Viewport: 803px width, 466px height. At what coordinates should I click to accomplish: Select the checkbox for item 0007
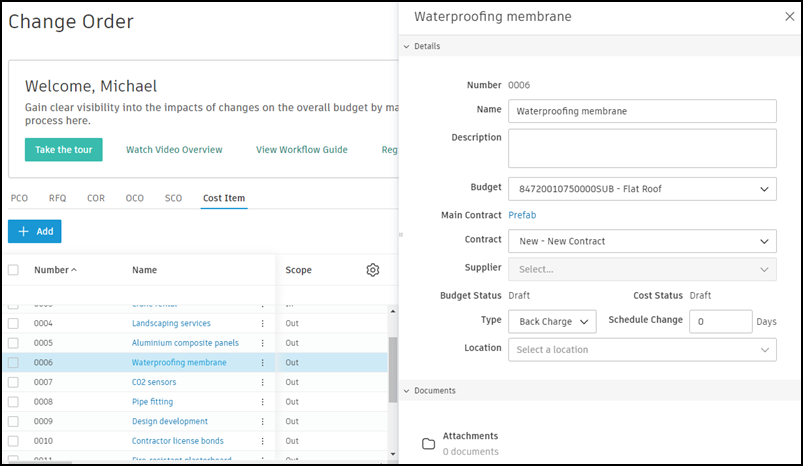14,382
